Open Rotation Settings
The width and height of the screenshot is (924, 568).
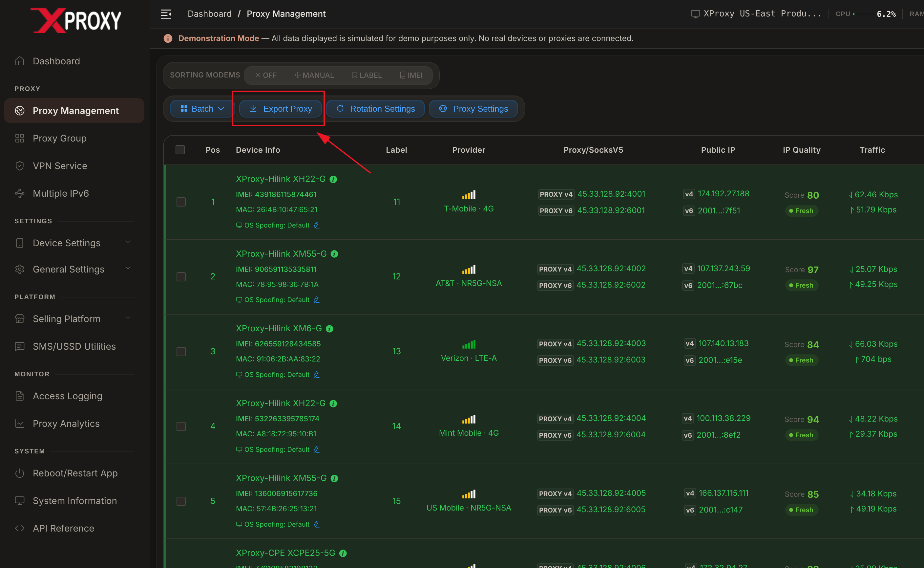point(375,109)
